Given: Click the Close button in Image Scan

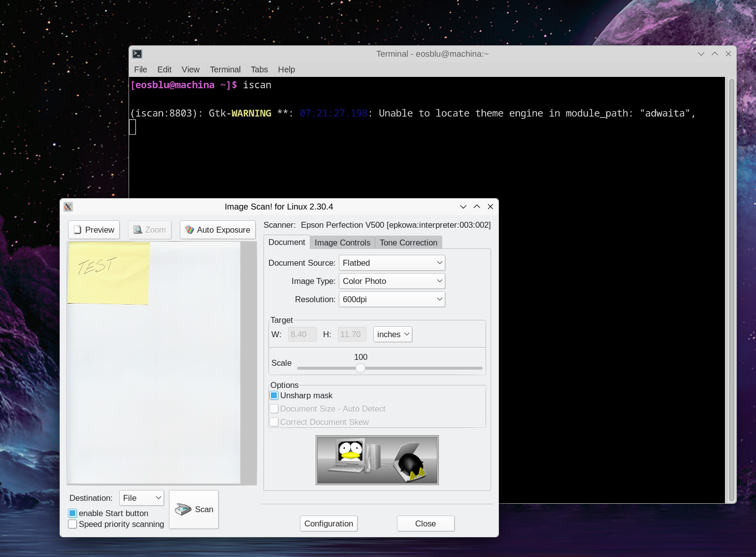Looking at the screenshot, I should pos(426,523).
